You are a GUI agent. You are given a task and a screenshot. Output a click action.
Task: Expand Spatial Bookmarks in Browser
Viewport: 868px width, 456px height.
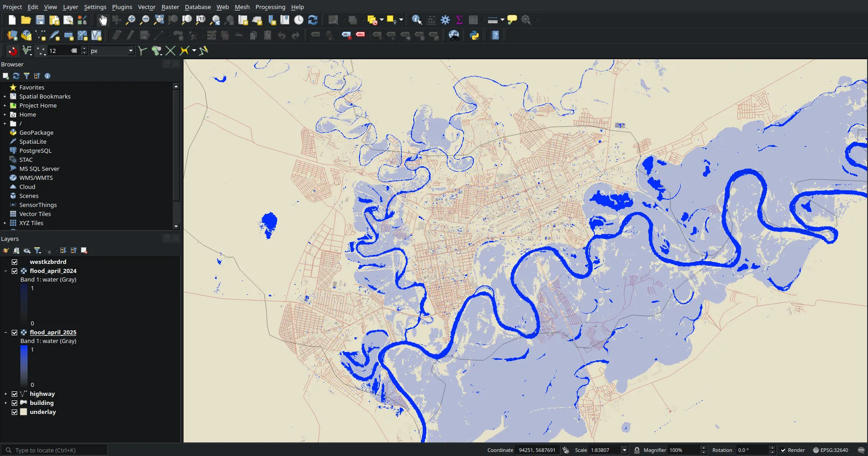(x=5, y=97)
